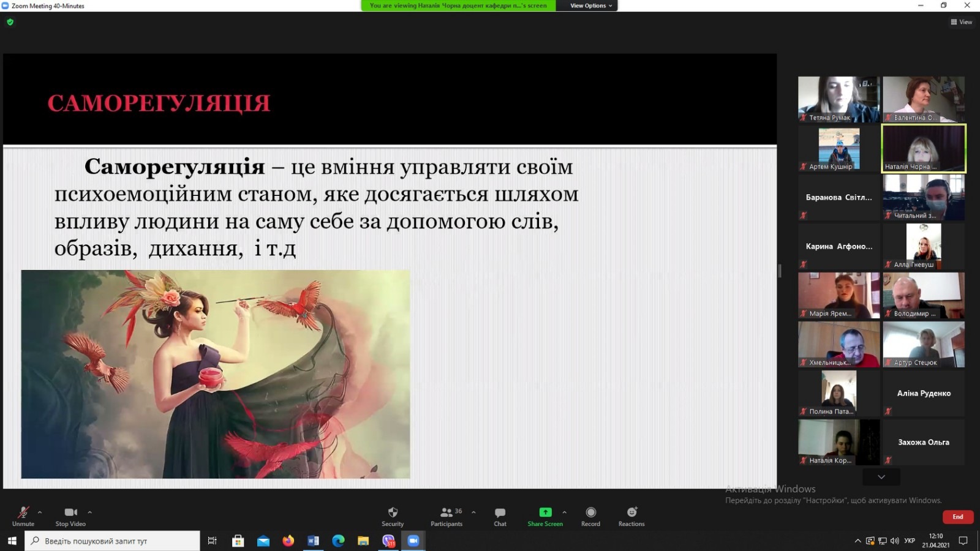Viewport: 980px width, 551px height.
Task: Click the volume speaker tray icon
Action: point(895,541)
